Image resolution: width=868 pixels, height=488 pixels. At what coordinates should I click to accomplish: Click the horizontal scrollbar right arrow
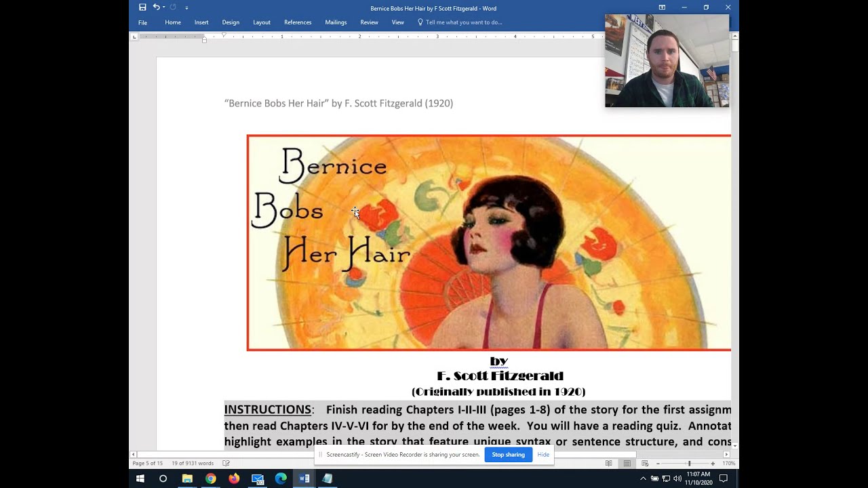pos(726,454)
